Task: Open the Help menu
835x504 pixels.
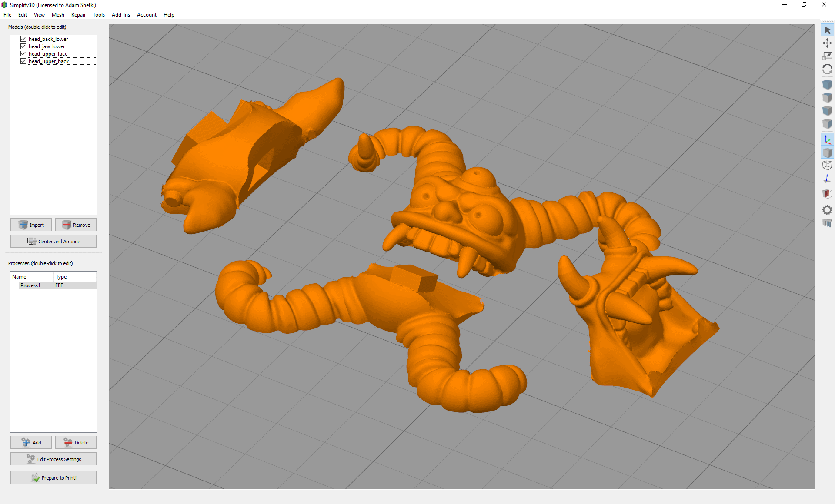Action: (169, 15)
